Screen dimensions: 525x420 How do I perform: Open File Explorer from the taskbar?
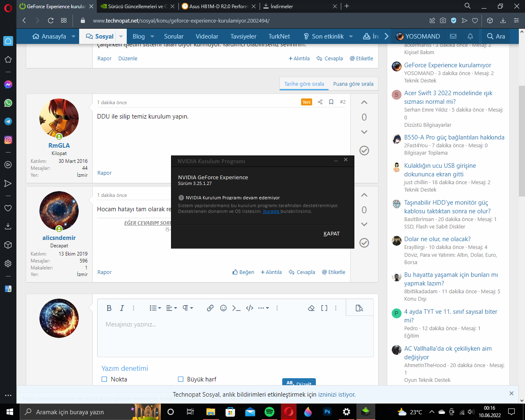(210, 412)
